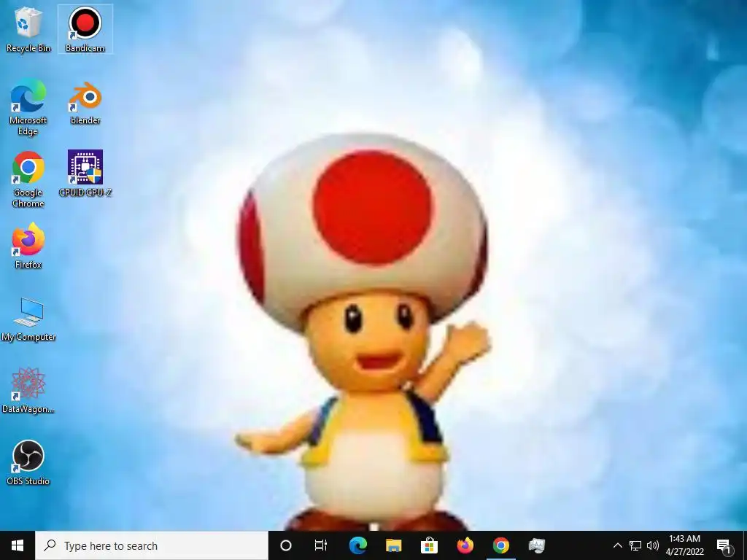Select the Firefox desktop shortcut
The image size is (747, 560).
pos(28,246)
